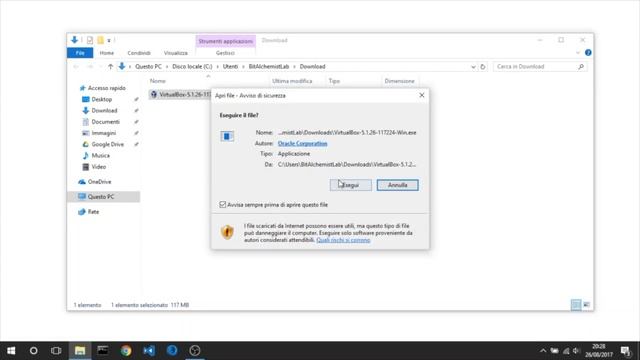Switch to details view icon in status bar
The image size is (640, 360).
[576, 304]
